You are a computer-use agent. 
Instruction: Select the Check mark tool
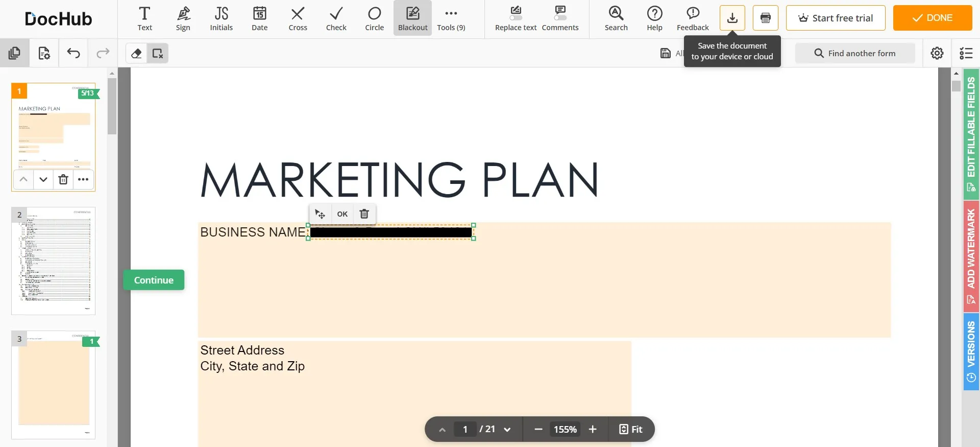click(x=336, y=18)
